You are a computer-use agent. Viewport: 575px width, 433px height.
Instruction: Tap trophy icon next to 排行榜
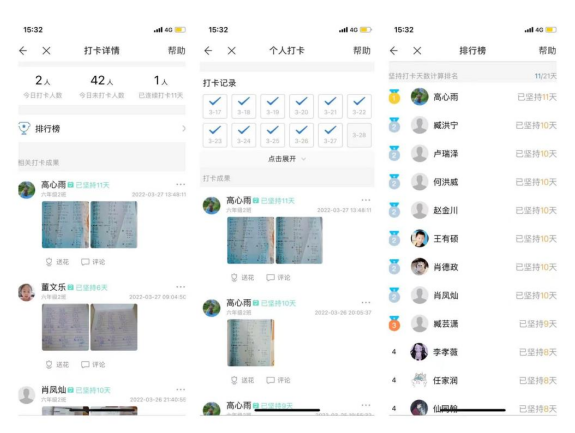(24, 128)
